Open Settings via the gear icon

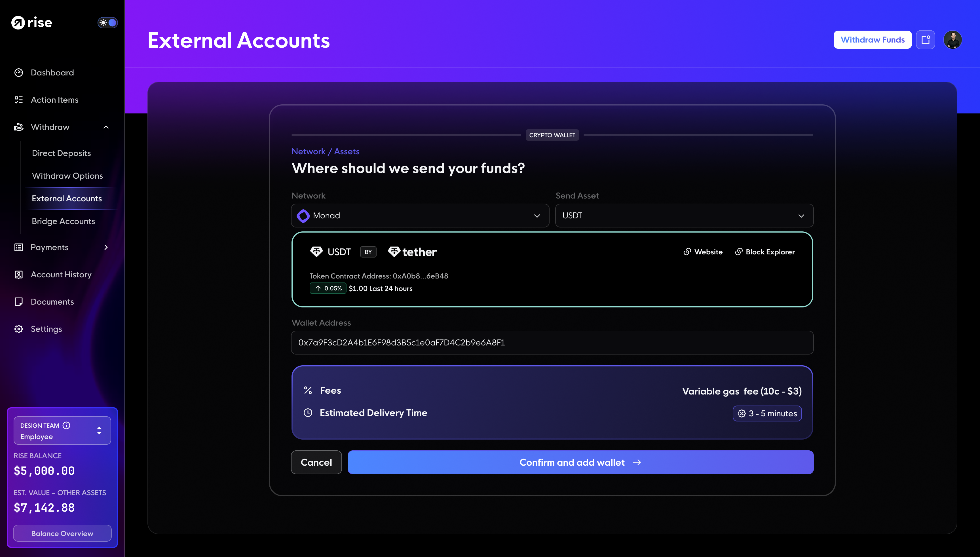(19, 329)
